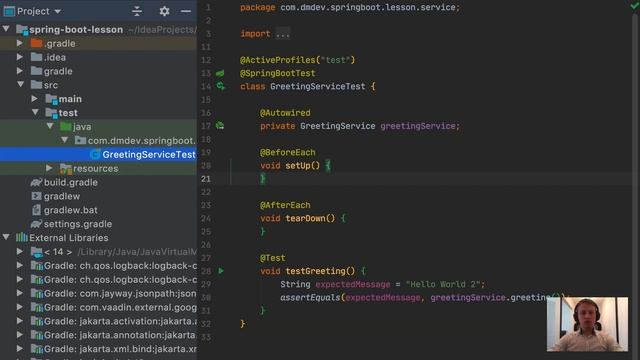Click tearDown method name

coord(305,218)
